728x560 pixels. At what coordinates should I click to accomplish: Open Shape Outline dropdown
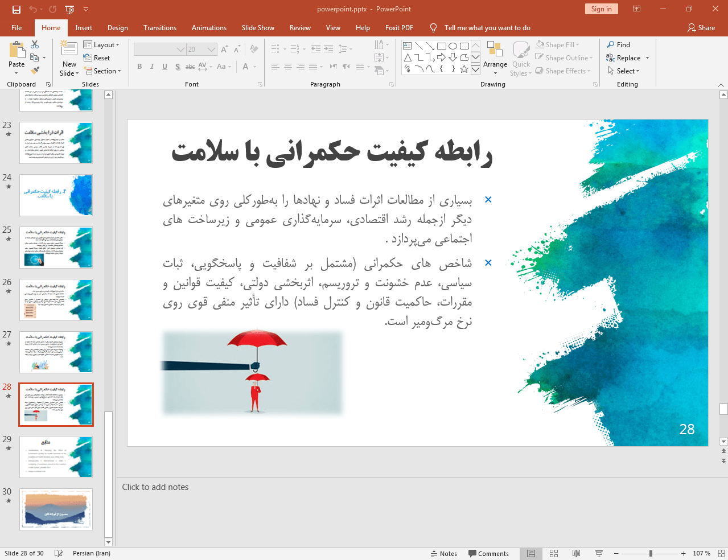pyautogui.click(x=564, y=58)
